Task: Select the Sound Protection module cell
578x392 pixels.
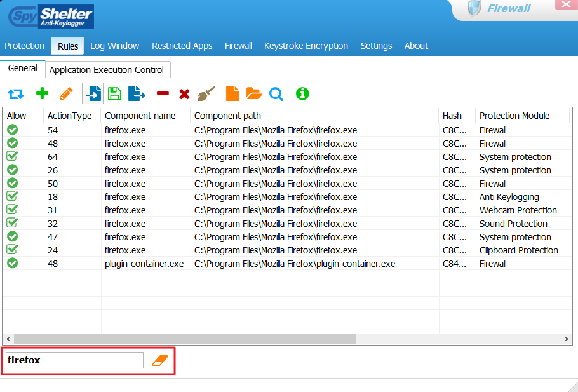Action: (513, 224)
